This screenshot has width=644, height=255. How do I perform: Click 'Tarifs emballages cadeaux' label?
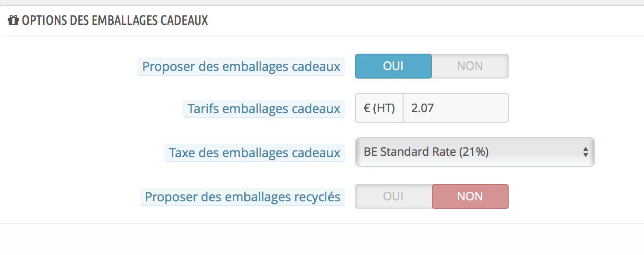pos(264,109)
